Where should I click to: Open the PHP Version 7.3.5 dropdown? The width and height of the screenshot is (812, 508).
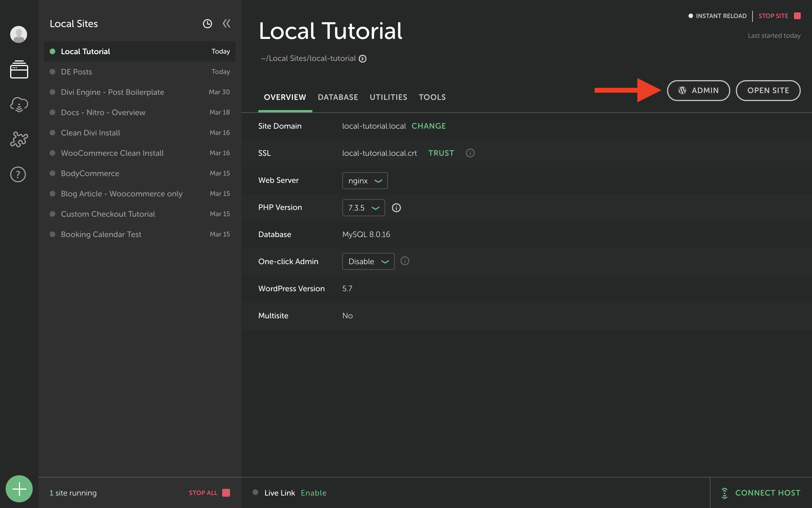click(x=363, y=208)
